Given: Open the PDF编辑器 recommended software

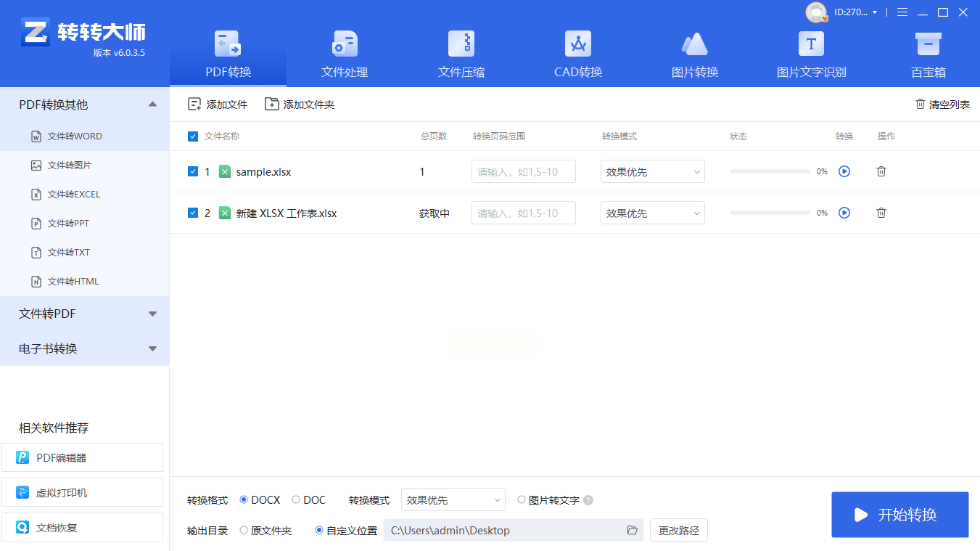Looking at the screenshot, I should point(82,458).
